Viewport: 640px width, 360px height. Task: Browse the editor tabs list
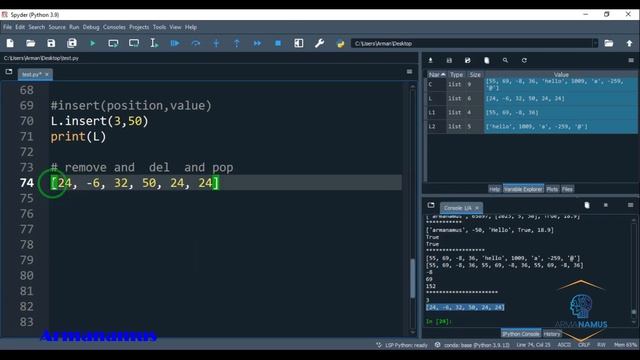[9, 72]
